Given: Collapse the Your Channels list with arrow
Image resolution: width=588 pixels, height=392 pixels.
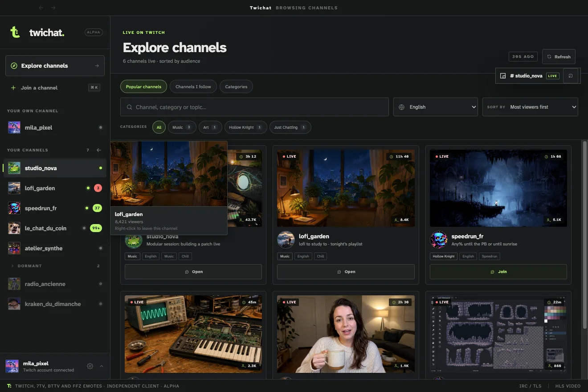Looking at the screenshot, I should (x=99, y=150).
